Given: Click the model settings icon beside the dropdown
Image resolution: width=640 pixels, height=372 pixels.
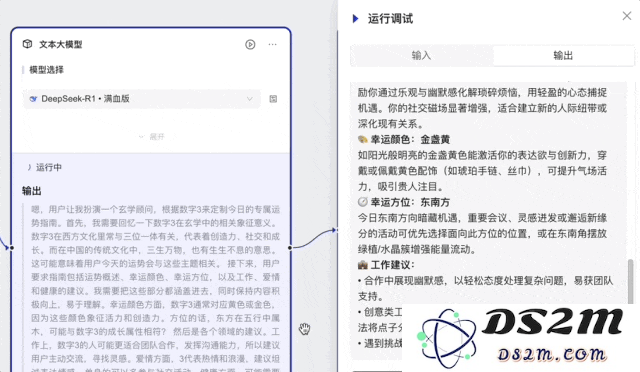Looking at the screenshot, I should tap(273, 99).
